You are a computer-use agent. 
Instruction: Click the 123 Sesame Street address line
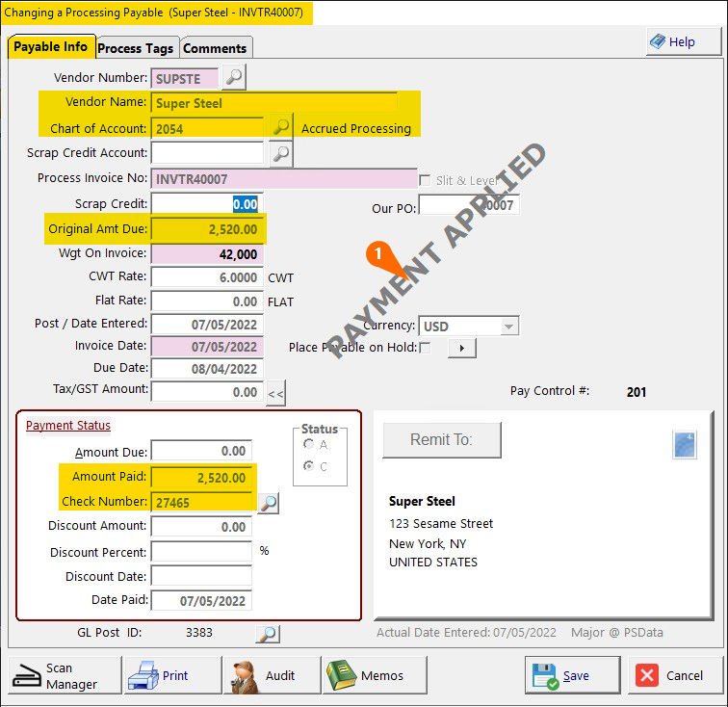pyautogui.click(x=441, y=524)
